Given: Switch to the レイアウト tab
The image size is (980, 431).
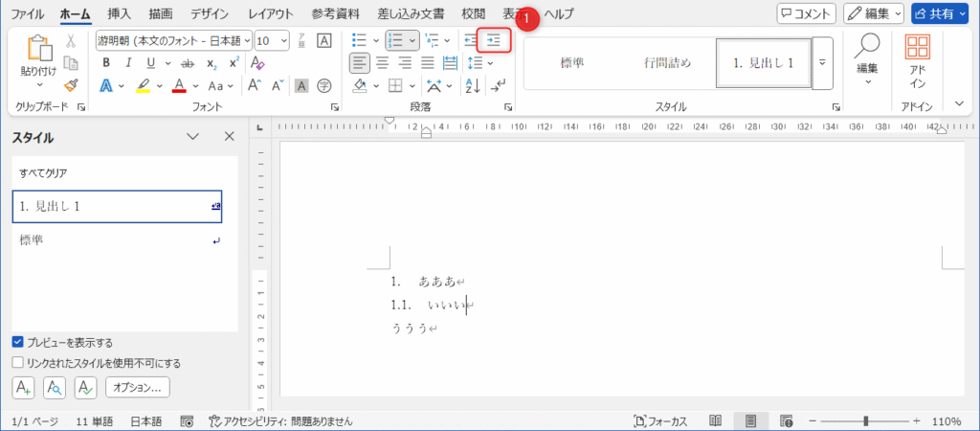Looking at the screenshot, I should click(x=271, y=13).
